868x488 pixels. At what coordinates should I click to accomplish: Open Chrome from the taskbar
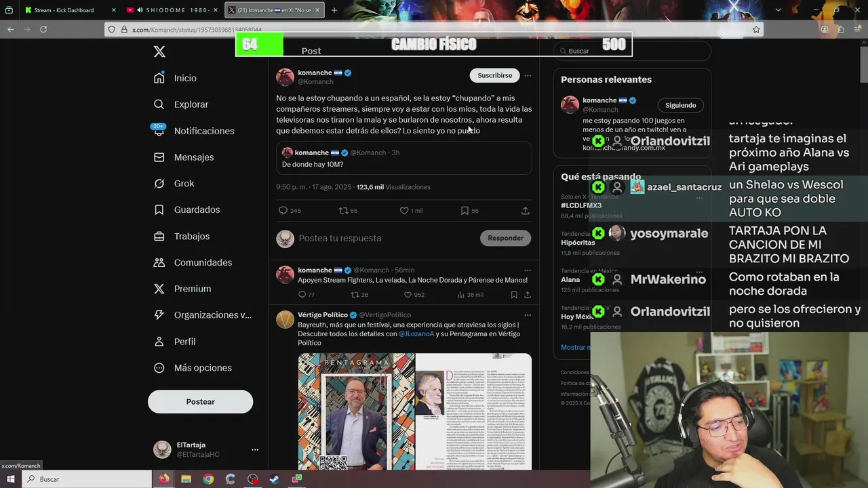click(x=208, y=479)
